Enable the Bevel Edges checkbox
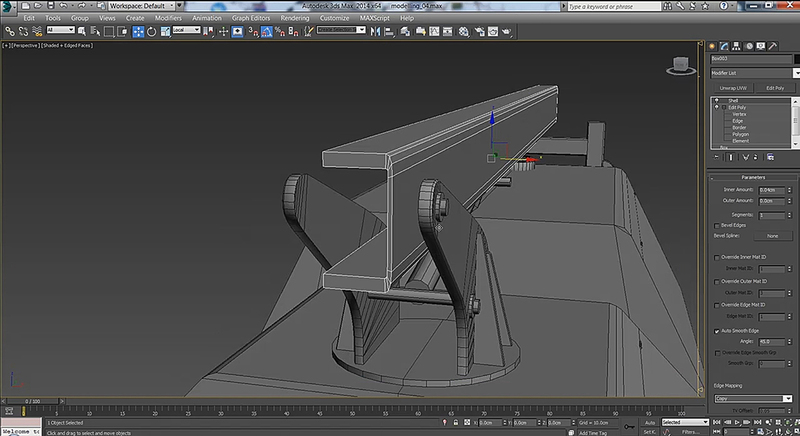The width and height of the screenshot is (800, 436). click(717, 225)
